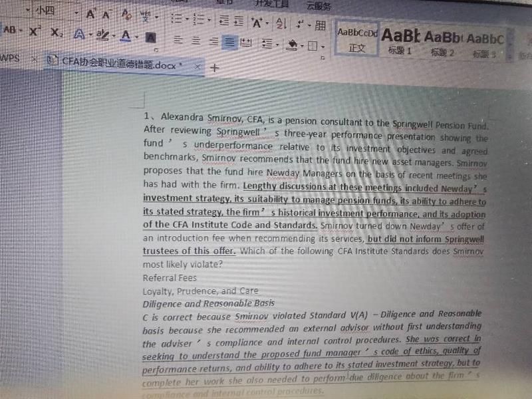Expand the Chinese layout dropdown arrow

[267, 23]
